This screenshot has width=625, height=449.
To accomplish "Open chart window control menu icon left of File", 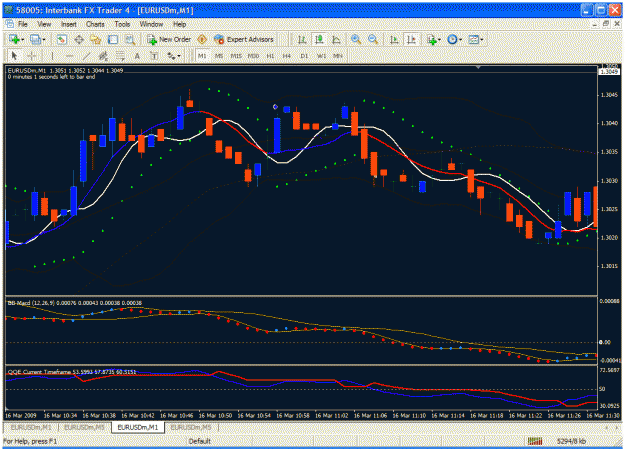I will pyautogui.click(x=9, y=24).
